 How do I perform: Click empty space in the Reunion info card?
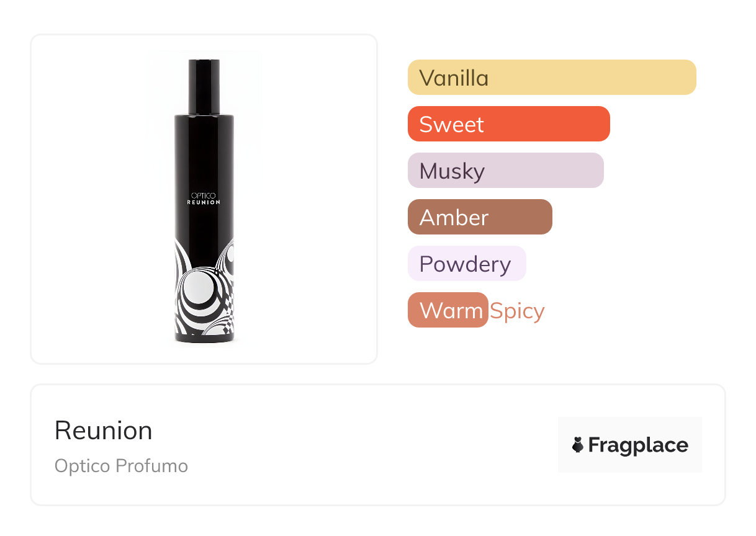(x=372, y=445)
